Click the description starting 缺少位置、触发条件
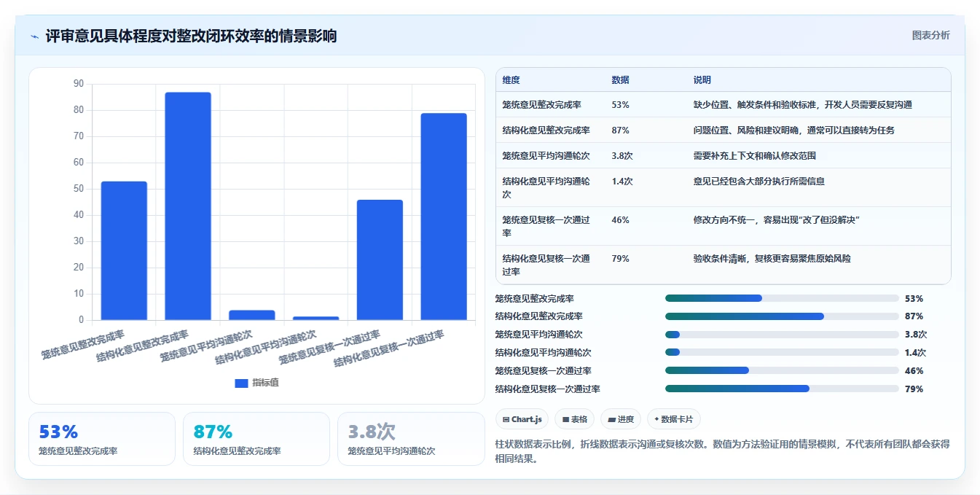 point(802,104)
